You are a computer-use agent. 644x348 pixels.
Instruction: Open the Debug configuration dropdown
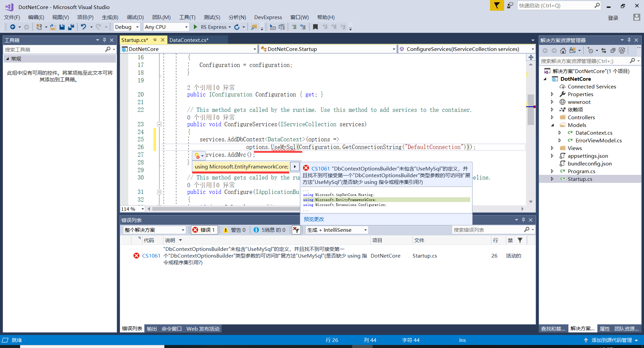(x=127, y=27)
